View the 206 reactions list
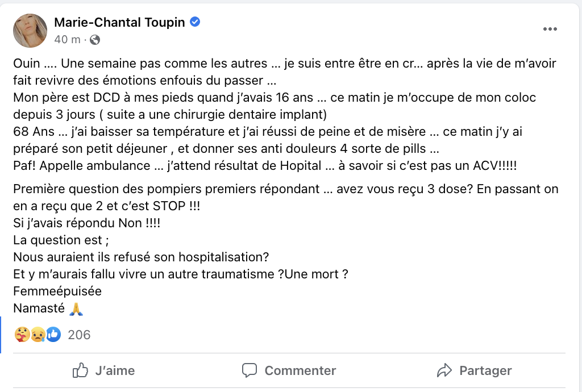 pyautogui.click(x=79, y=335)
